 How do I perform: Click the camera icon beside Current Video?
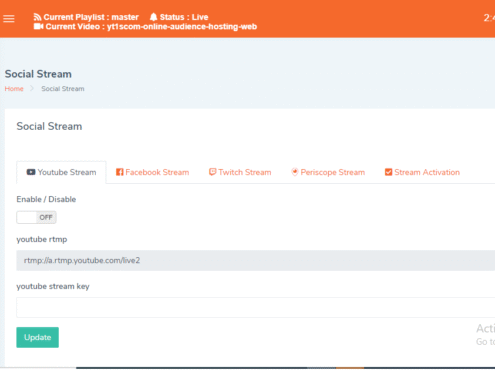(38, 26)
